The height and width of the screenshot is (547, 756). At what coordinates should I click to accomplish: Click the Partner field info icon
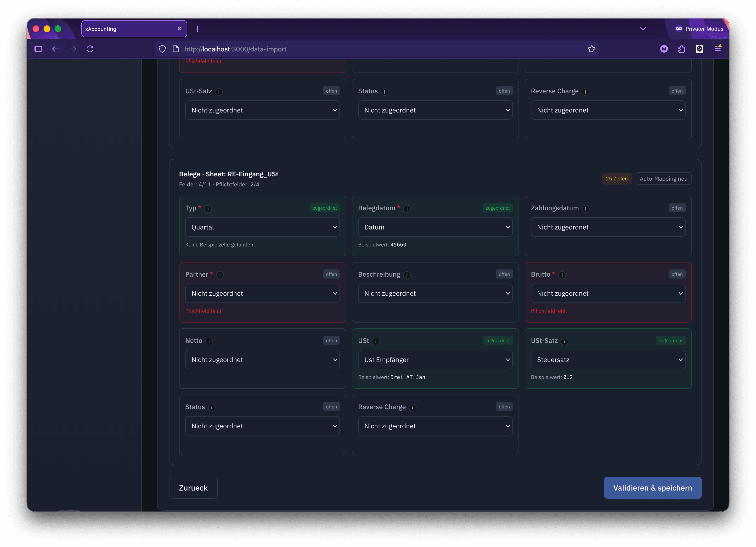220,275
